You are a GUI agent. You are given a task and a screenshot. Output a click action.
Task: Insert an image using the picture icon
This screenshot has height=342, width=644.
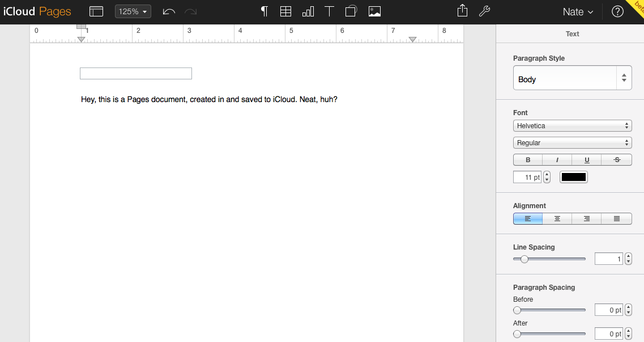click(x=374, y=11)
